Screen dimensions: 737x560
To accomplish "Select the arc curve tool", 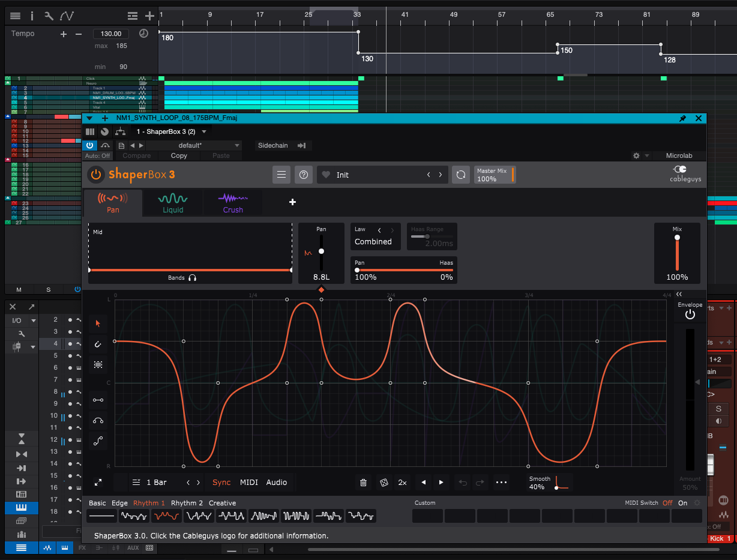I will (98, 420).
